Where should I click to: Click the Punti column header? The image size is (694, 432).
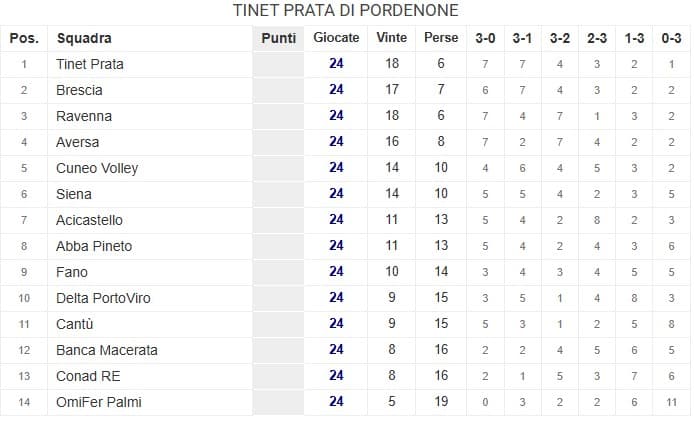click(x=277, y=38)
